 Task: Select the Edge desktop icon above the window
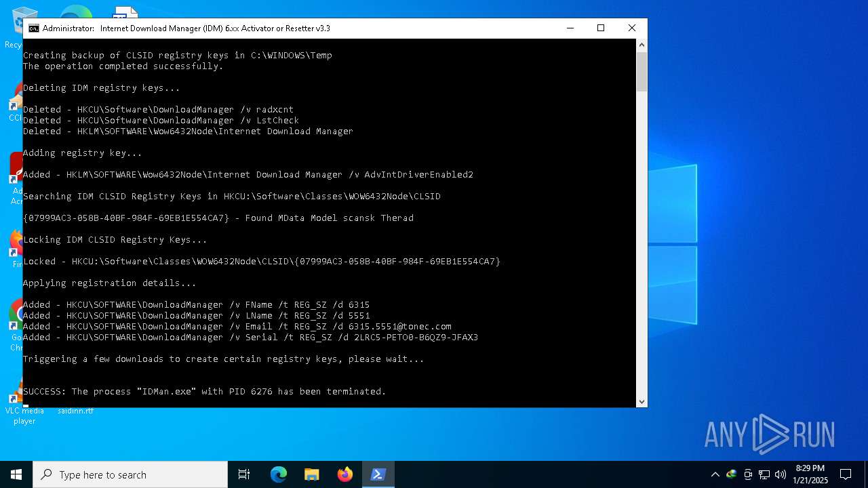pos(75,12)
